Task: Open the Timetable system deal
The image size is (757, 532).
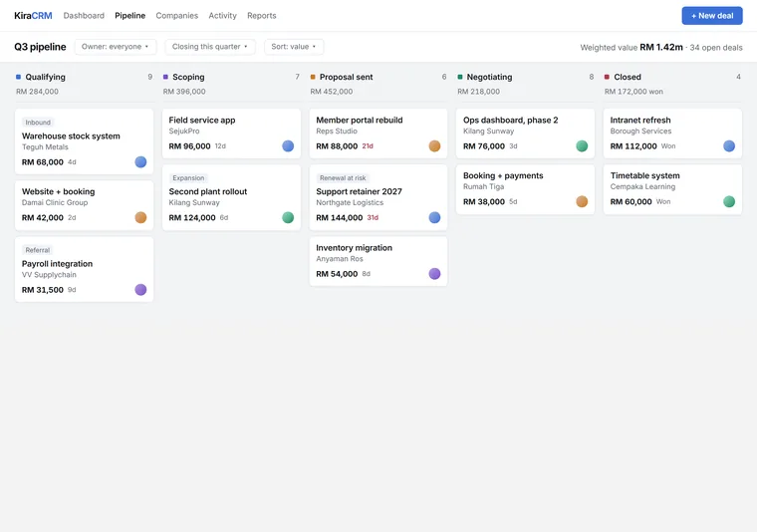Action: point(672,189)
